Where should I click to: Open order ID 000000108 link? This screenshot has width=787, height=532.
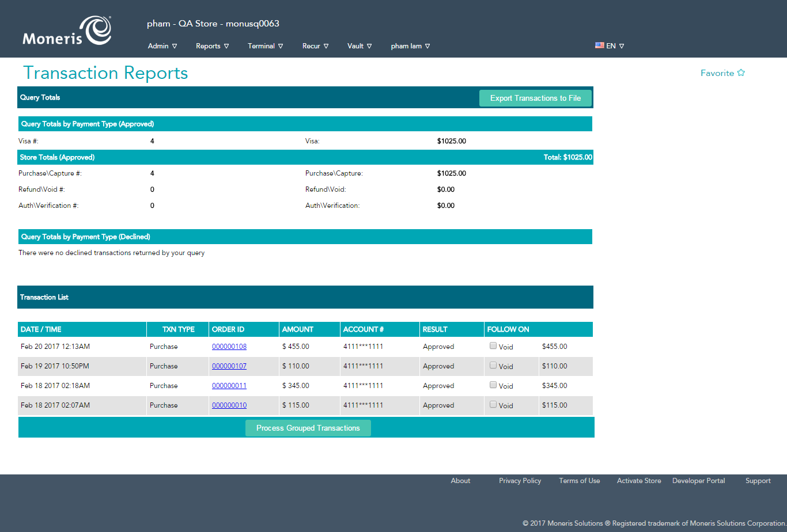pos(229,347)
